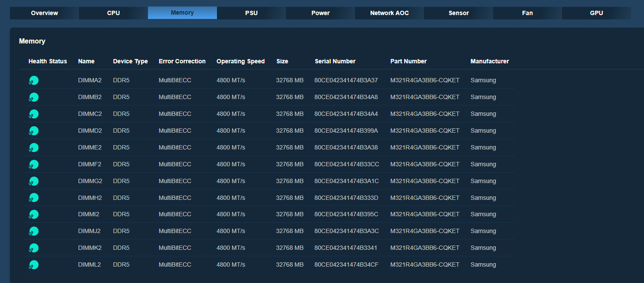Viewport: 644px width, 283px height.
Task: Open the Sensor tab
Action: coord(459,13)
